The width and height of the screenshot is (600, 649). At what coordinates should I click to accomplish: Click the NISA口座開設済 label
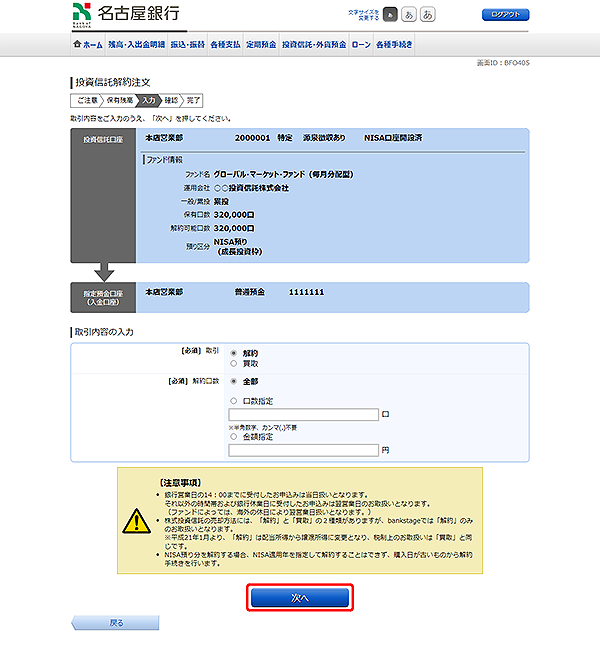[x=393, y=138]
